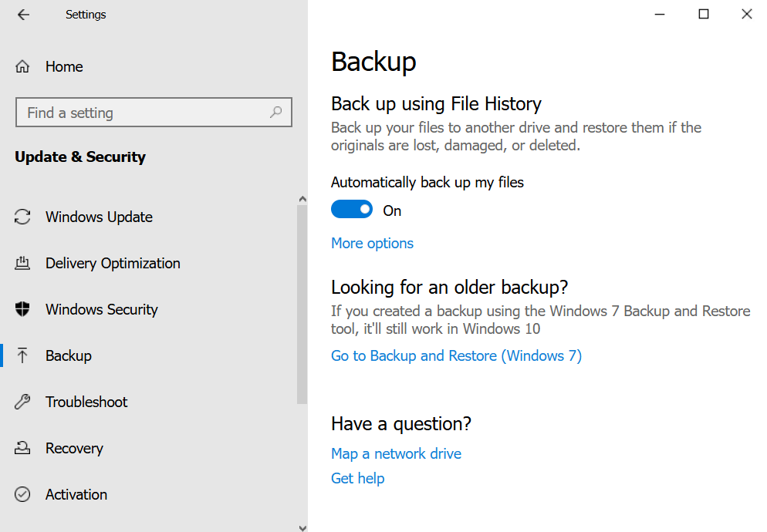Viewport: 767px width, 532px height.
Task: Click the Recovery icon in sidebar
Action: point(23,449)
